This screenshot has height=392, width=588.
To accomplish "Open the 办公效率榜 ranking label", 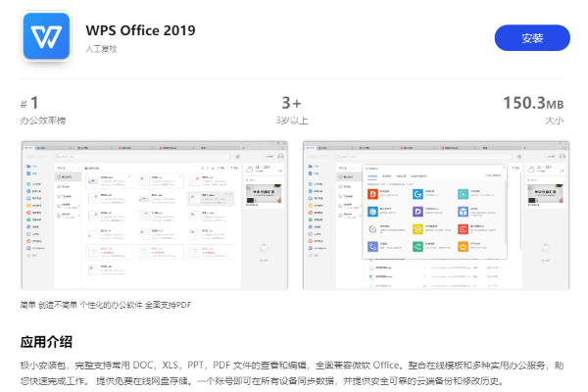I will click(43, 121).
